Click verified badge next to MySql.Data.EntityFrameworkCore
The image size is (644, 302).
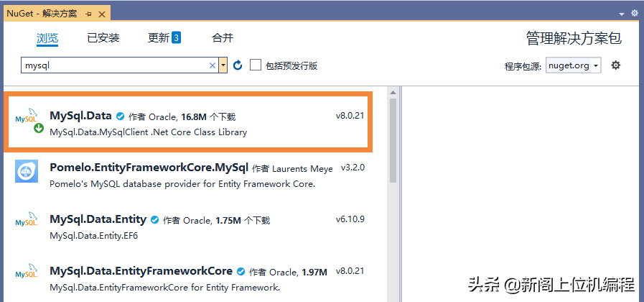241,272
